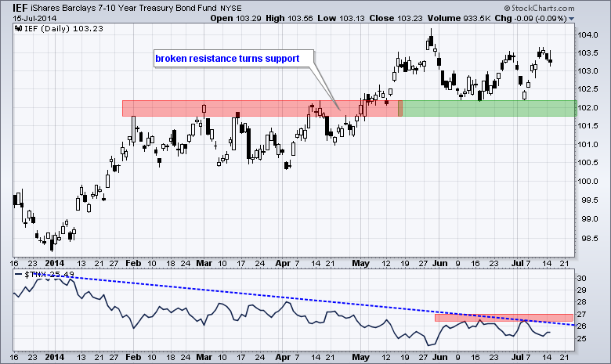Viewport: 611px width, 364px height.
Task: Click the Mar label under the $TNX panel
Action: pyautogui.click(x=204, y=357)
